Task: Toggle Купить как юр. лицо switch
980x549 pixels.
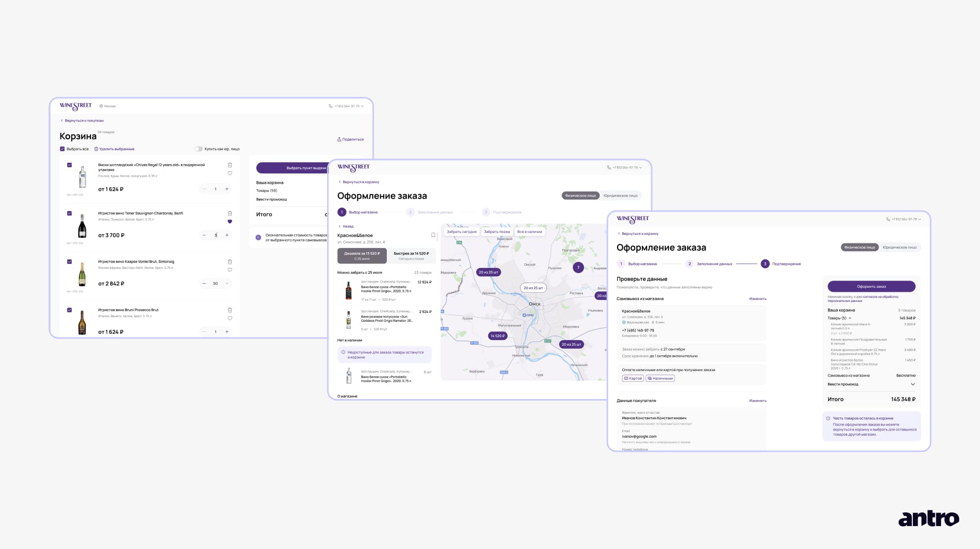Action: tap(198, 149)
